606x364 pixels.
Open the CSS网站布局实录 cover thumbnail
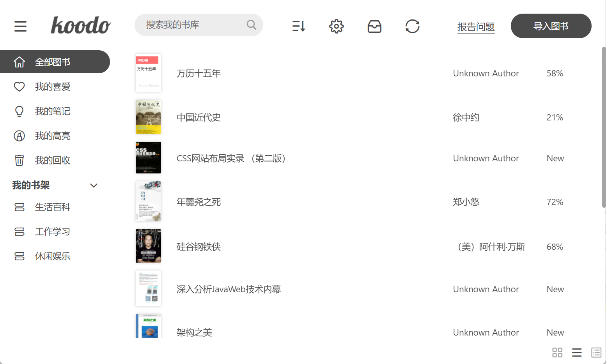coord(148,158)
